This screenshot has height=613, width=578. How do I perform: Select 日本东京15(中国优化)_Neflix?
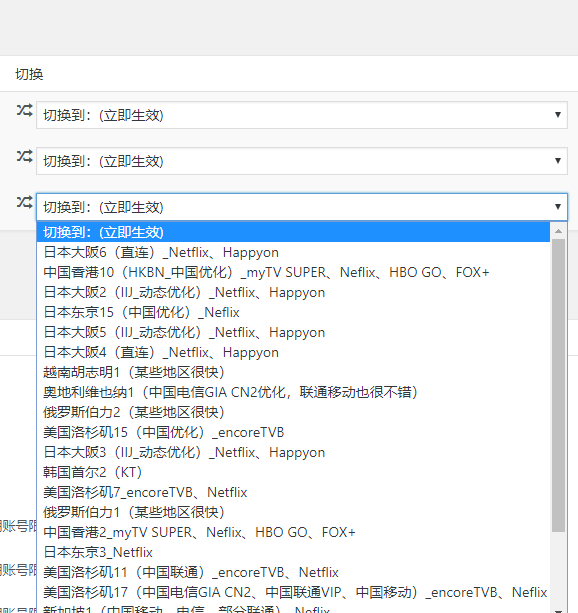click(293, 312)
